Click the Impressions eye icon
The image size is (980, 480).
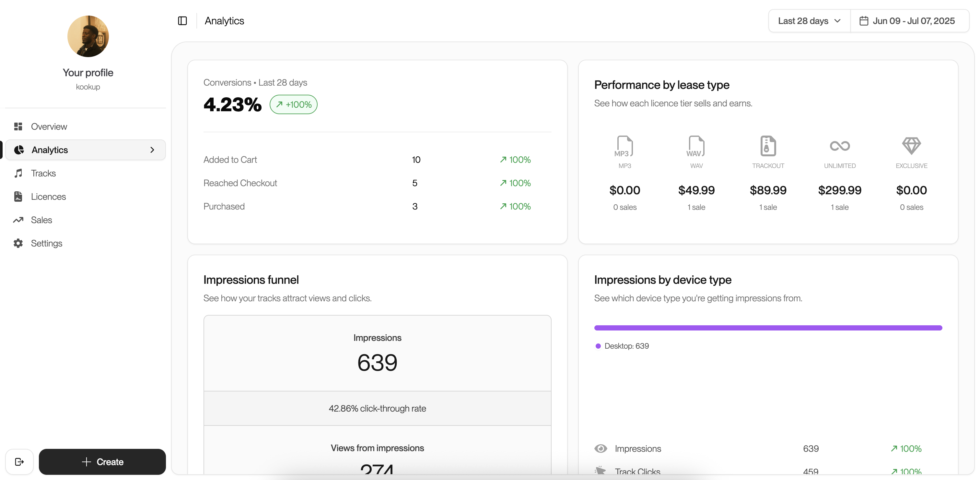pyautogui.click(x=601, y=449)
